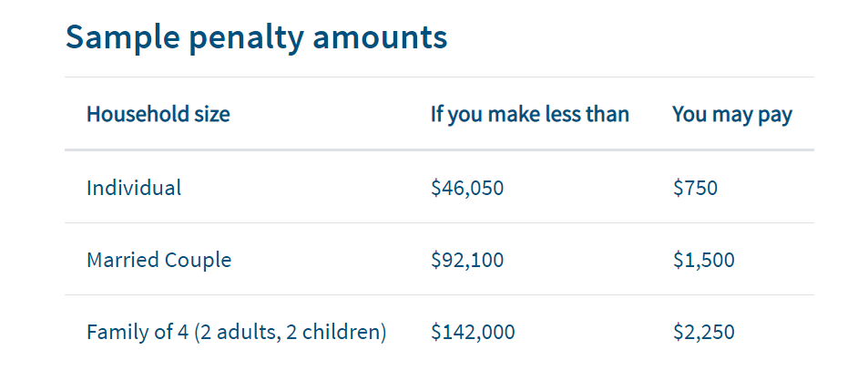This screenshot has height=381, width=868.
Task: Click the $92,100 income threshold
Action: (467, 261)
